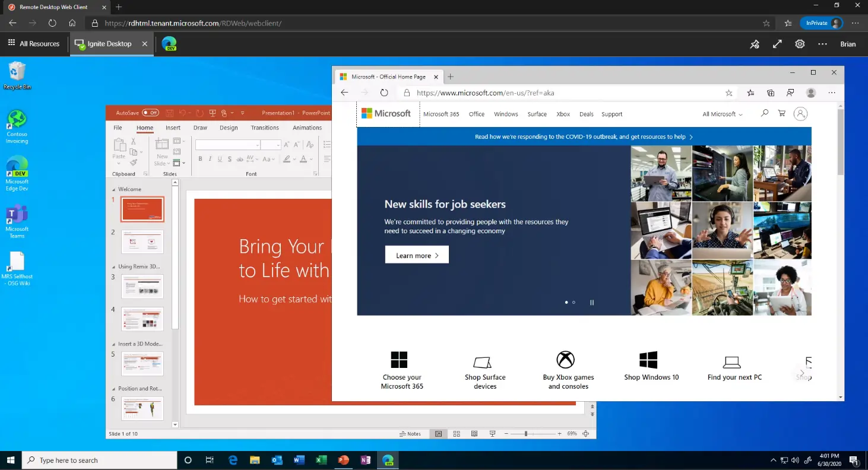The image size is (868, 470).
Task: Click the Remote Desktop settings gear
Action: click(800, 44)
